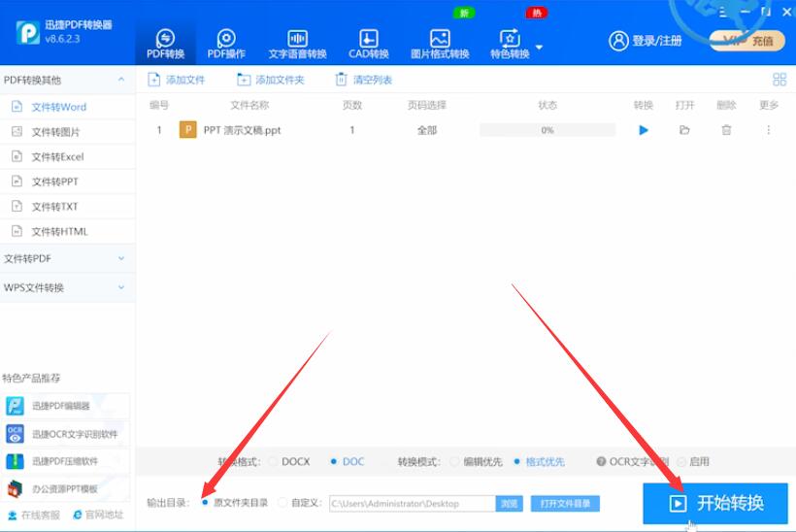The image size is (796, 532).
Task: Expand the WPS文件转换 section
Action: click(68, 287)
